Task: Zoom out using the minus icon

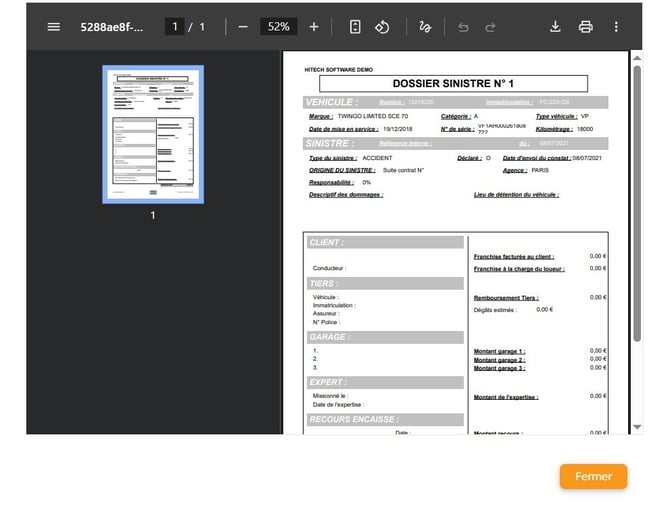Action: pos(243,27)
